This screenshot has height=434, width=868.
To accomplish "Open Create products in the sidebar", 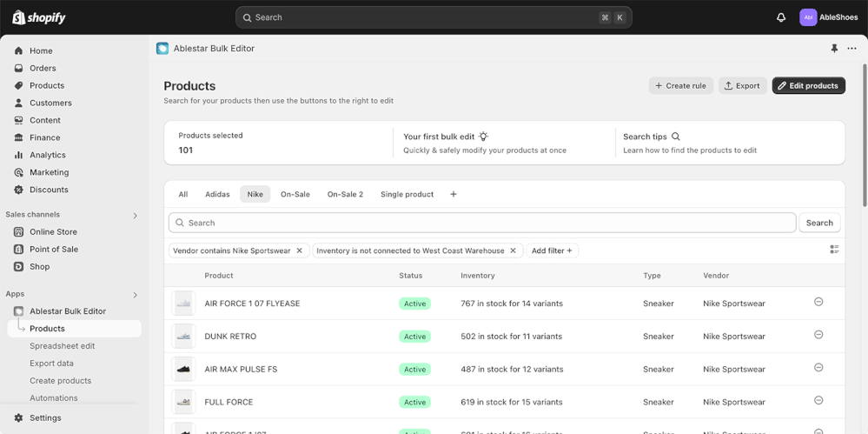I will click(60, 381).
